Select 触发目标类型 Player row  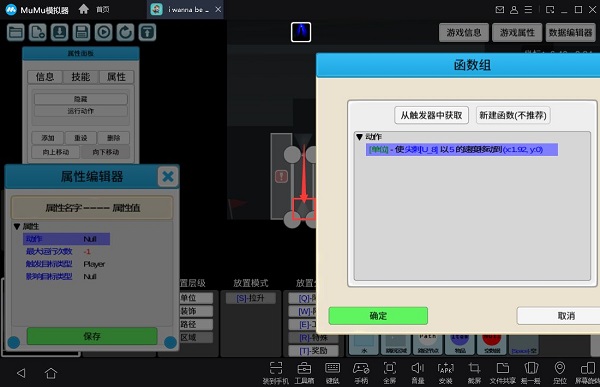[x=65, y=264]
